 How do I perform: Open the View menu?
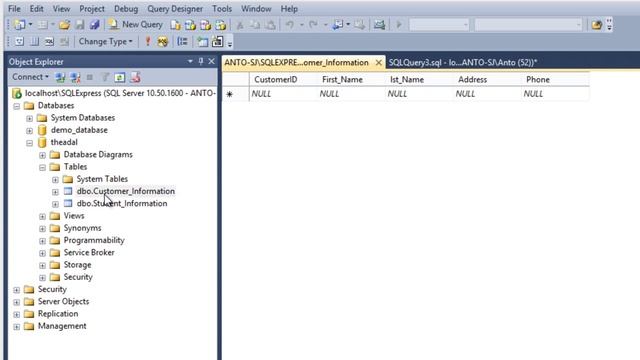coord(61,9)
